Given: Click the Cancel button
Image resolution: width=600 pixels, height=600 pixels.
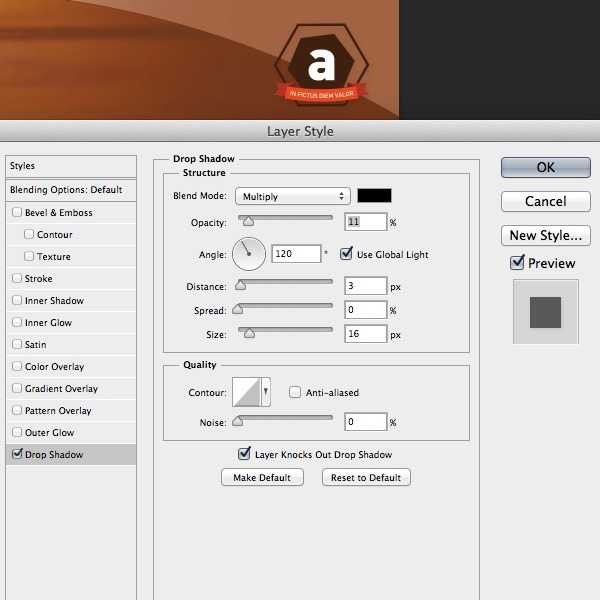Looking at the screenshot, I should click(x=545, y=201).
